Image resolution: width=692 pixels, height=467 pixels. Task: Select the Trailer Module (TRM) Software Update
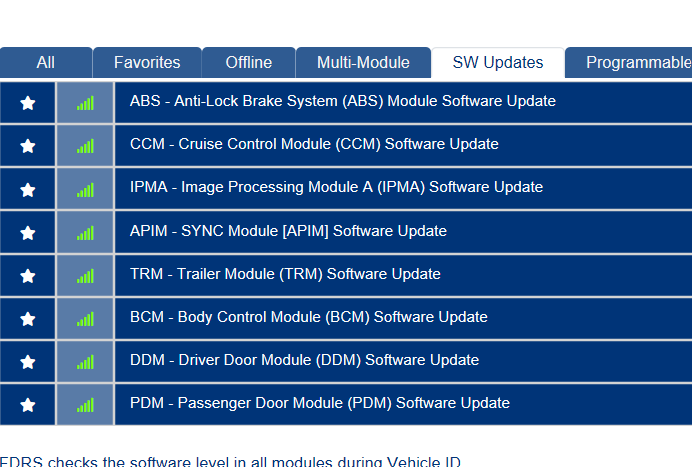(x=285, y=274)
